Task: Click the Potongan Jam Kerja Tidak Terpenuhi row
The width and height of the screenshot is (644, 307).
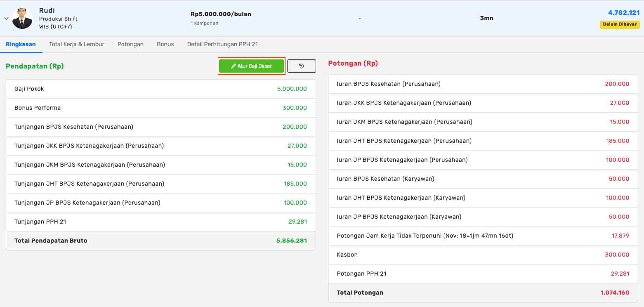Action: tap(483, 236)
